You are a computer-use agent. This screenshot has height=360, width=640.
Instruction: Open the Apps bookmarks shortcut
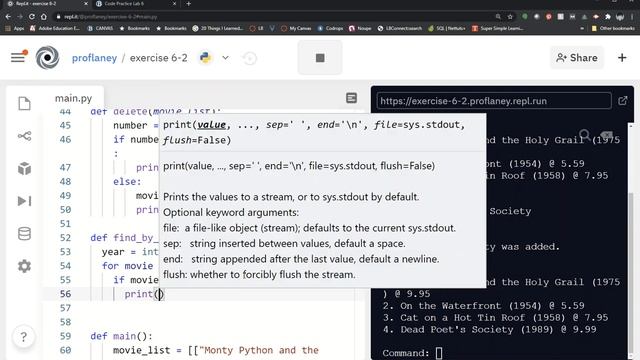[15, 28]
